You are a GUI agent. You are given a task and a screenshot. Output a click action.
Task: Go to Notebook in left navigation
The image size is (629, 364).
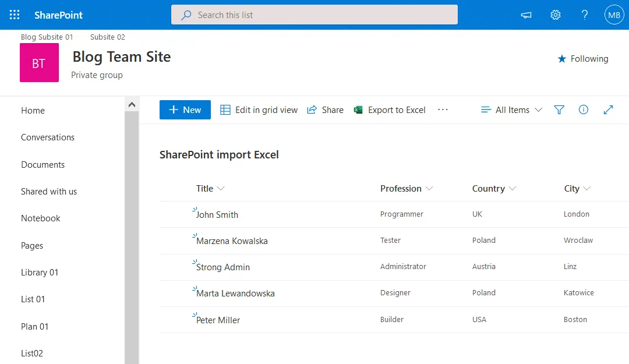pyautogui.click(x=41, y=218)
